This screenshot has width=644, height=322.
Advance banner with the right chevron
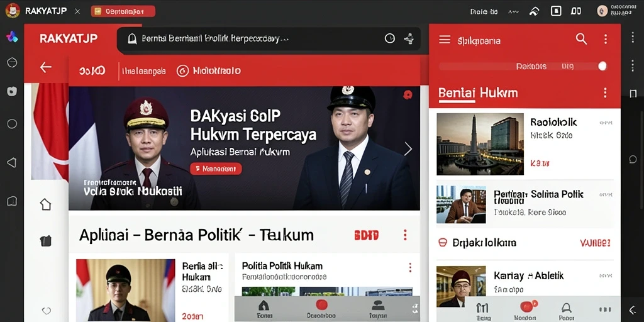(x=408, y=148)
